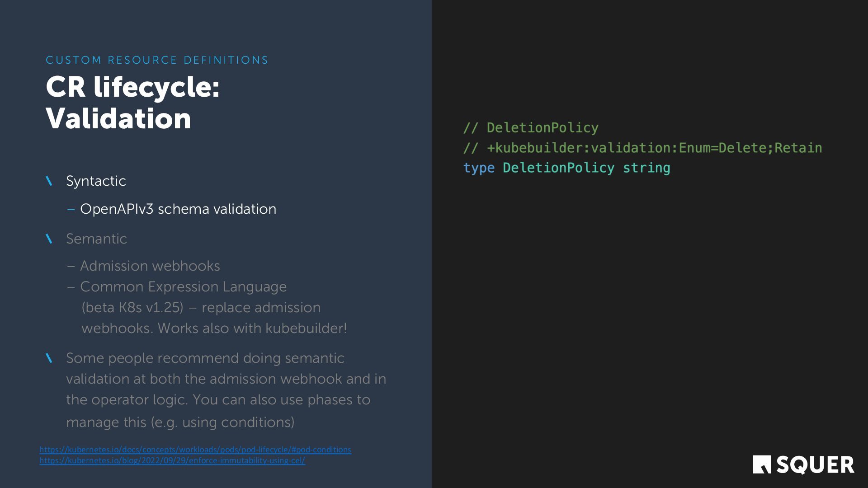Click the blue slash bullet beside Semantic
The height and width of the screenshot is (488, 868).
pos(49,239)
